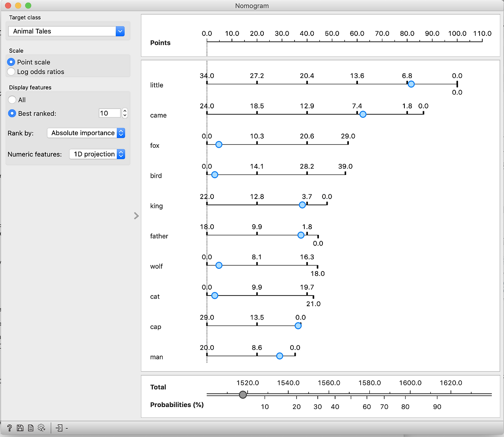The image size is (504, 437).
Task: Click the 'little' feature label
Action: [x=157, y=85]
